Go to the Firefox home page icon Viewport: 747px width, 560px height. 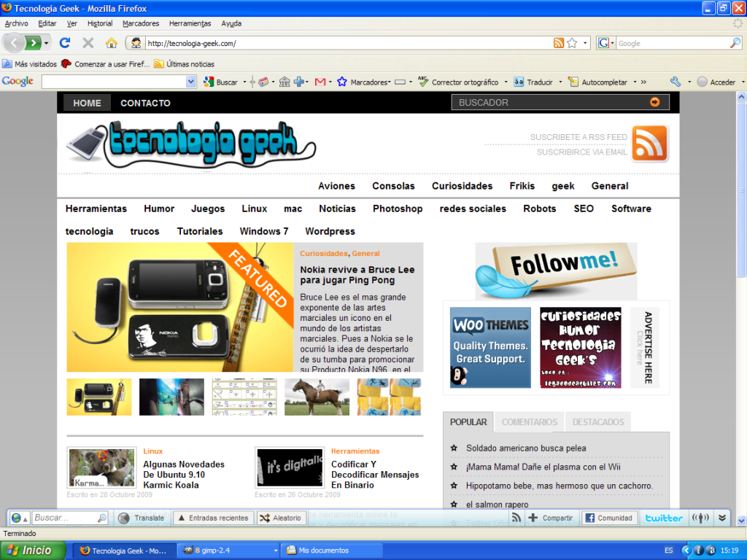(112, 43)
